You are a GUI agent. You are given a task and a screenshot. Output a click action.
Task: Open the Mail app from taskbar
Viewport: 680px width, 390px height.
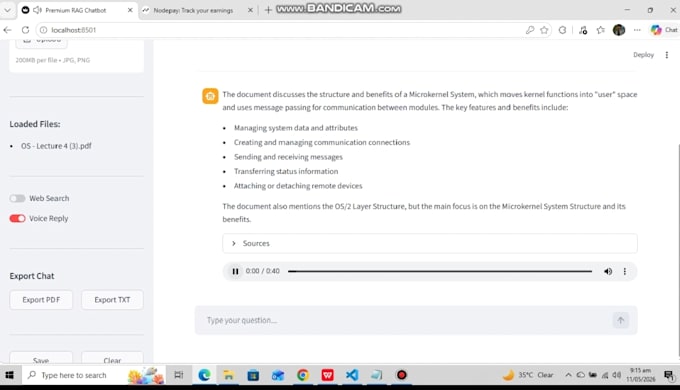[x=278, y=375]
